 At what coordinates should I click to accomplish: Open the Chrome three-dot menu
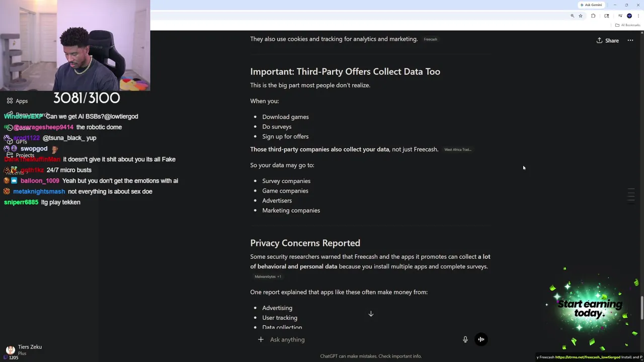[x=638, y=16]
